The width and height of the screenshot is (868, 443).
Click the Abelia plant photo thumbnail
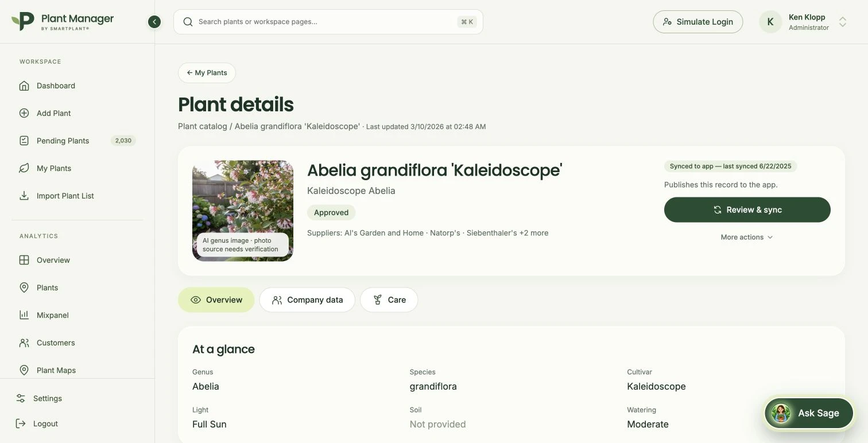tap(243, 211)
